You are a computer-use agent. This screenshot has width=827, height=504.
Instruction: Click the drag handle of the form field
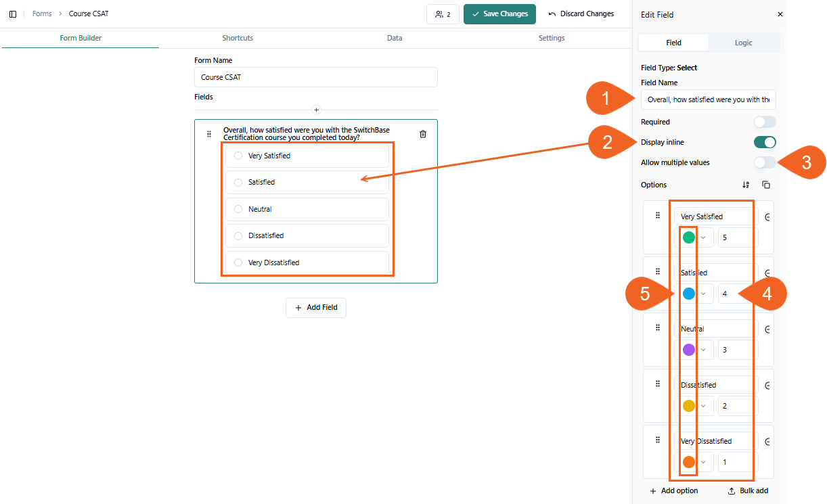[209, 134]
